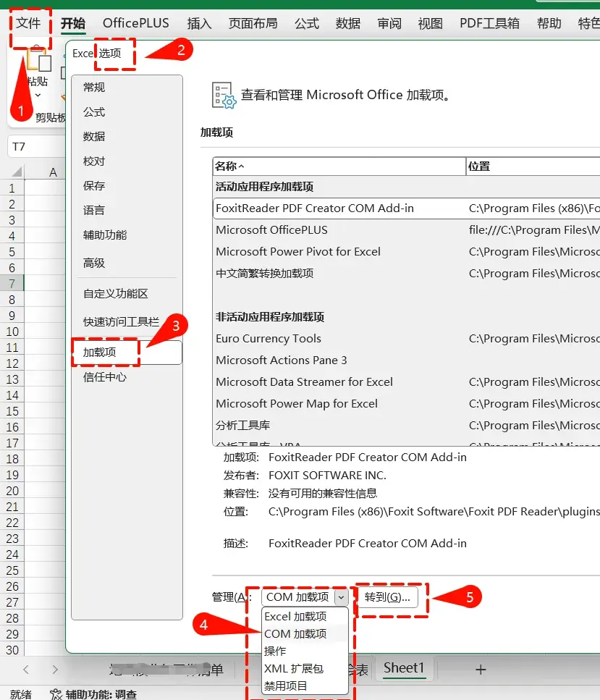Open the PDF工具箱 ribbon tab

tap(489, 23)
